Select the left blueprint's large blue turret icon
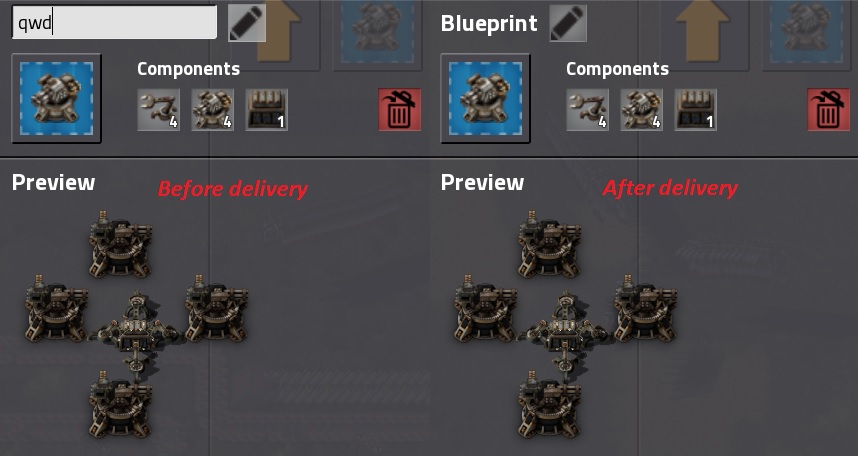The image size is (858, 456). pos(56,99)
